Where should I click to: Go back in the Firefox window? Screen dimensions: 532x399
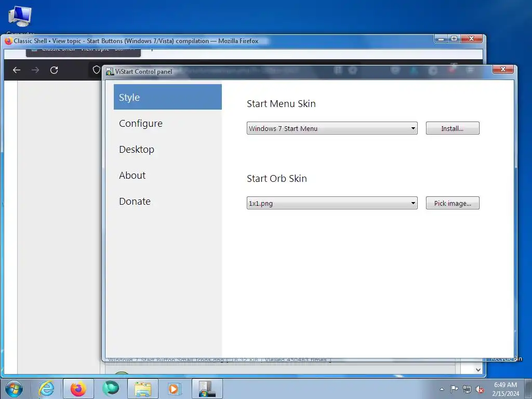click(x=16, y=70)
